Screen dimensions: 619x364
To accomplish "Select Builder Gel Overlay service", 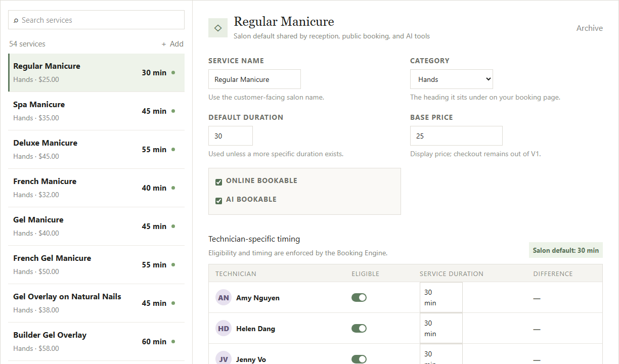I will tap(96, 342).
